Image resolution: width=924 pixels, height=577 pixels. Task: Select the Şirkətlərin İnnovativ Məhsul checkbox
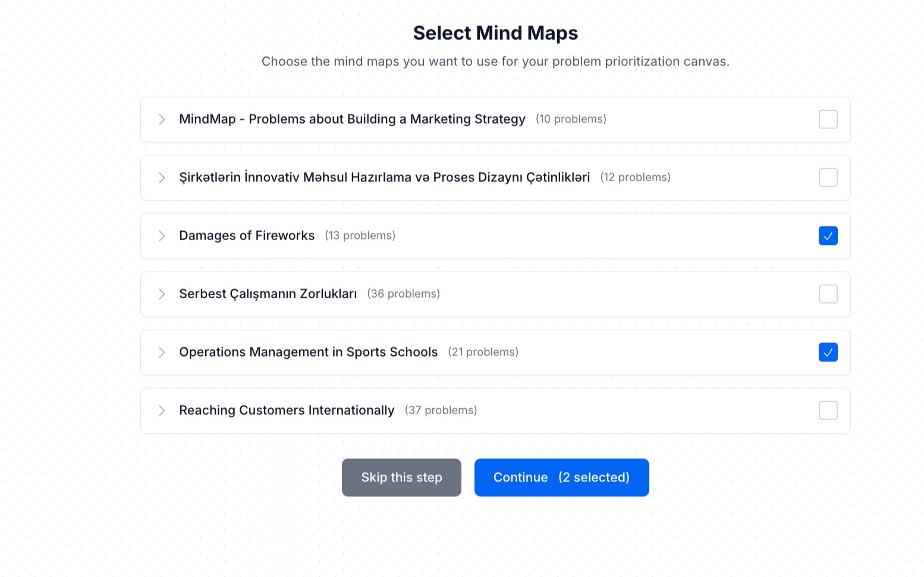tap(828, 178)
